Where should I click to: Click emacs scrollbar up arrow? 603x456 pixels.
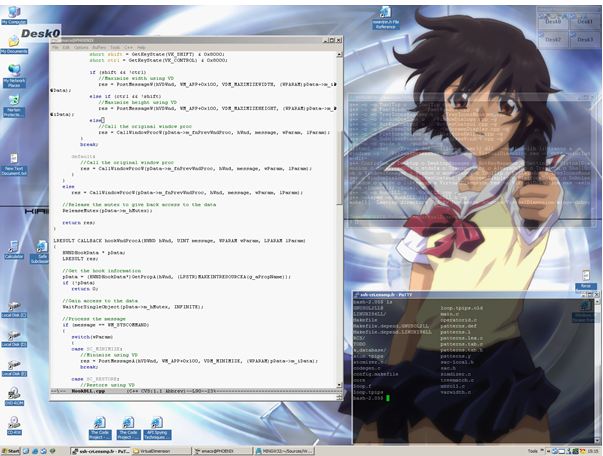coord(339,55)
